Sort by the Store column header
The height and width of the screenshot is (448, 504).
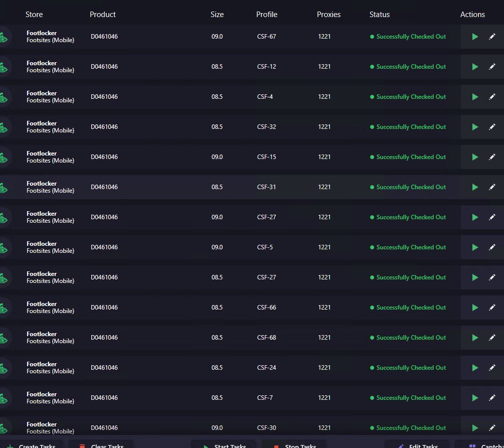point(34,15)
